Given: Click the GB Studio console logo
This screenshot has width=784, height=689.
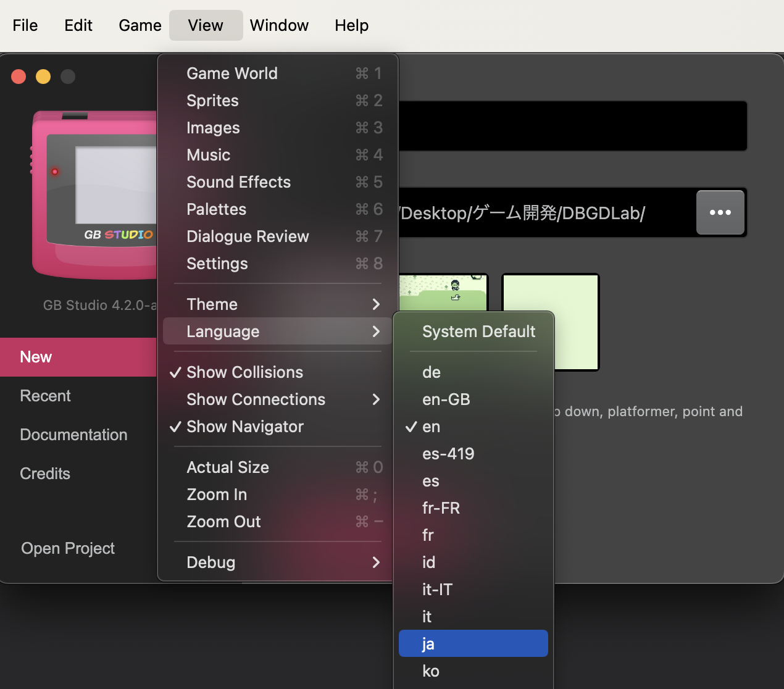Looking at the screenshot, I should [x=94, y=195].
